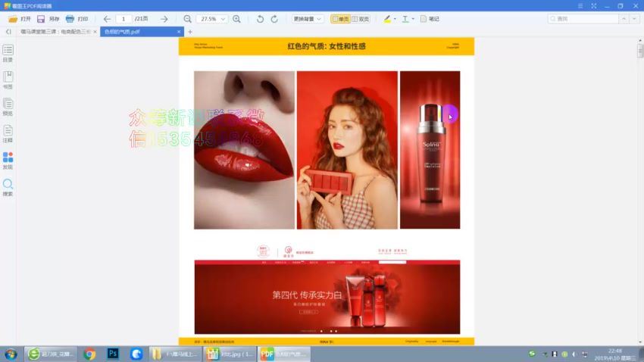Toggle the 笔记 notes mode
This screenshot has height=362, width=644.
[x=430, y=18]
